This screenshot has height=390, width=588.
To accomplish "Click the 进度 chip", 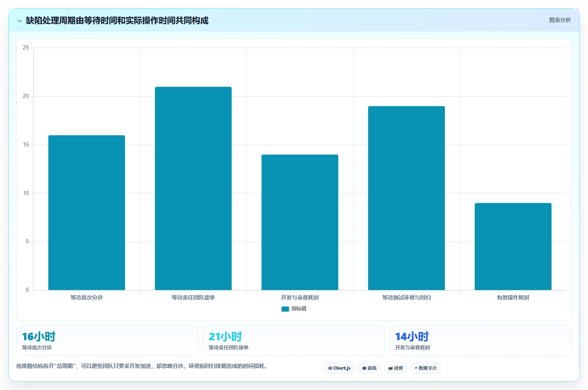I will pos(395,368).
